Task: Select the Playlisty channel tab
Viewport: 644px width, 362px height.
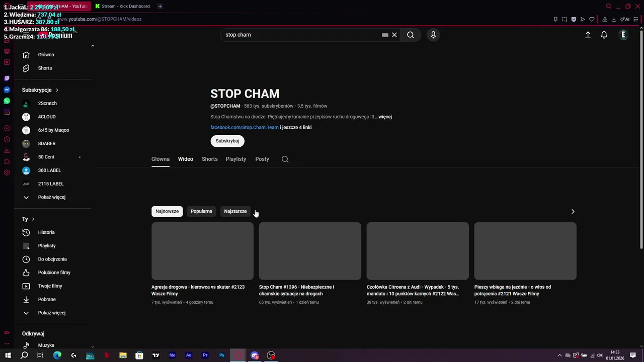Action: coord(236,159)
